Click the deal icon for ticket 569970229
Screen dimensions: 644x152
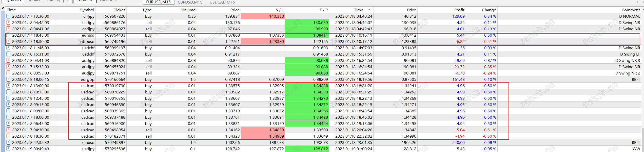click(x=8, y=92)
